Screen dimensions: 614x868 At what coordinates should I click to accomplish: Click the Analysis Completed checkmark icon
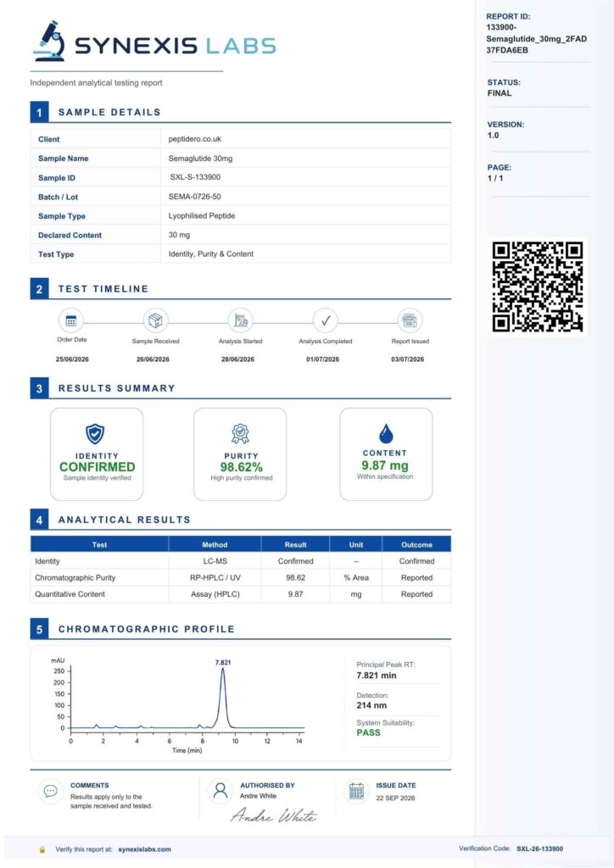326,320
